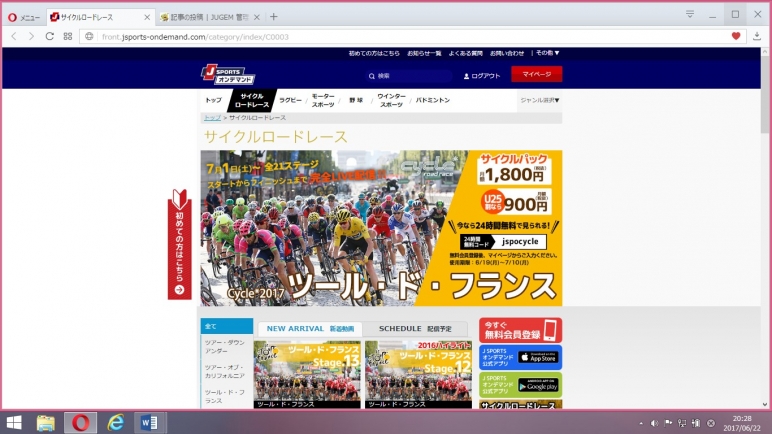Bookmark page with the heart icon
Viewport: 772px width, 434px height.
[x=736, y=36]
